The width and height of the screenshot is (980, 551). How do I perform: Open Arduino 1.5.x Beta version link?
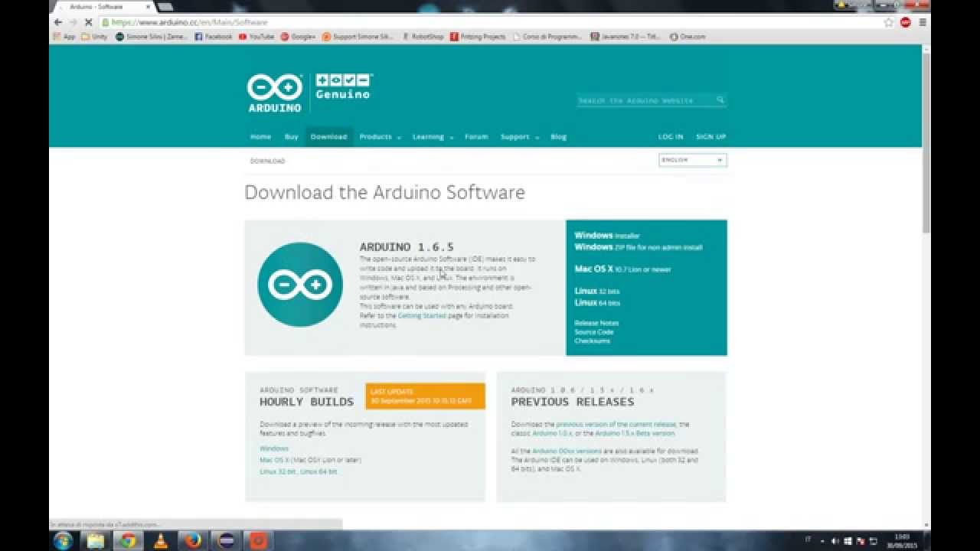point(635,433)
